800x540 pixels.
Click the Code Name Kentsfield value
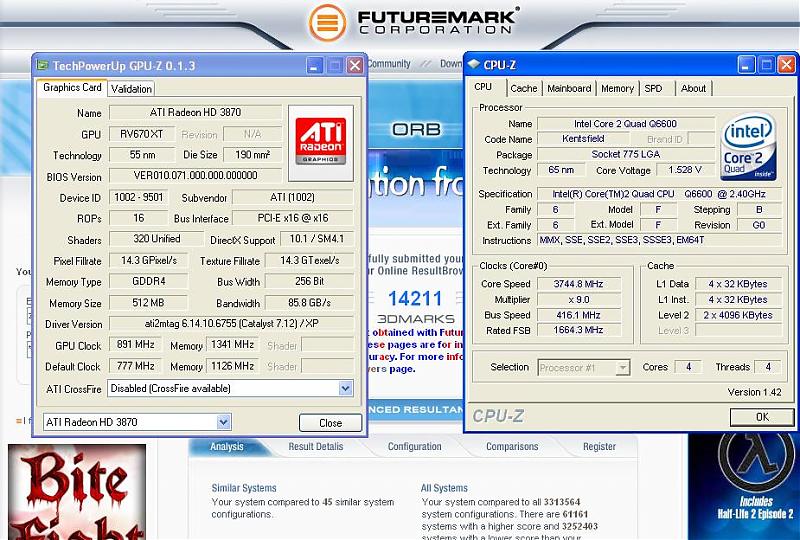click(x=583, y=138)
